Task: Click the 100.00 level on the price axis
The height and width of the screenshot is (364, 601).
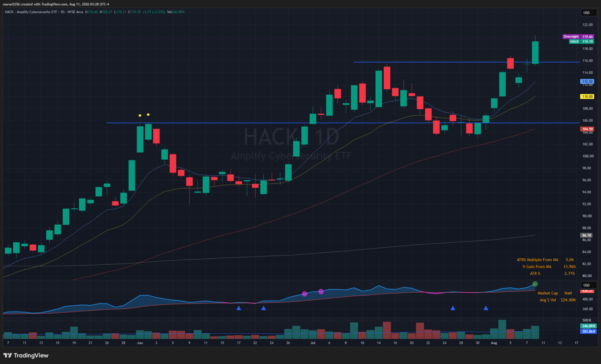Action: (x=587, y=156)
